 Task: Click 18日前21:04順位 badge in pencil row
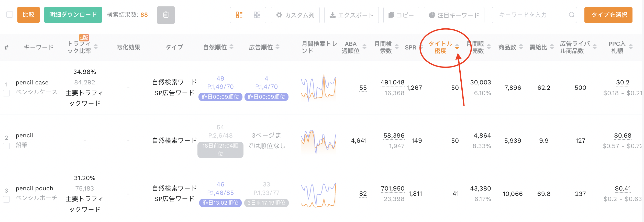click(x=220, y=150)
